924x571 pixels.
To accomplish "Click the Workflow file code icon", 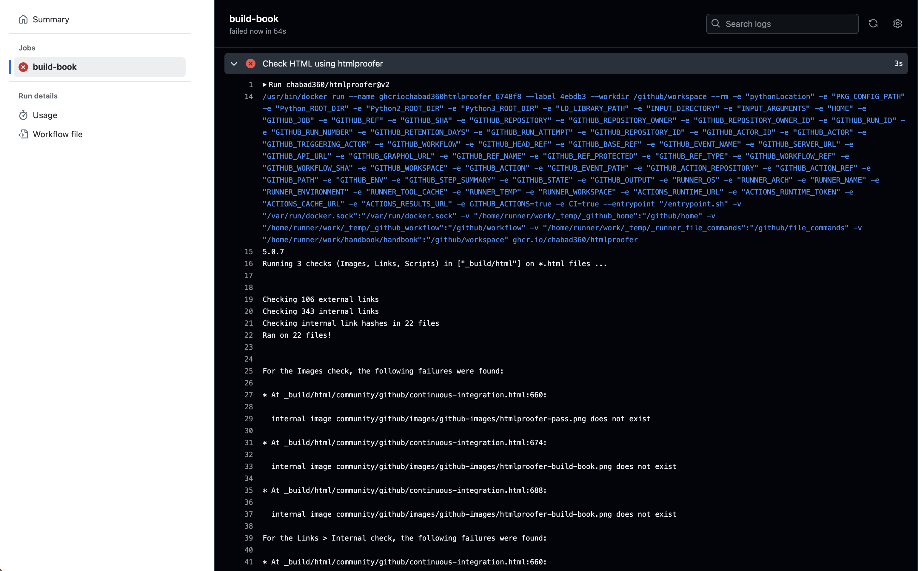I will pyautogui.click(x=23, y=134).
